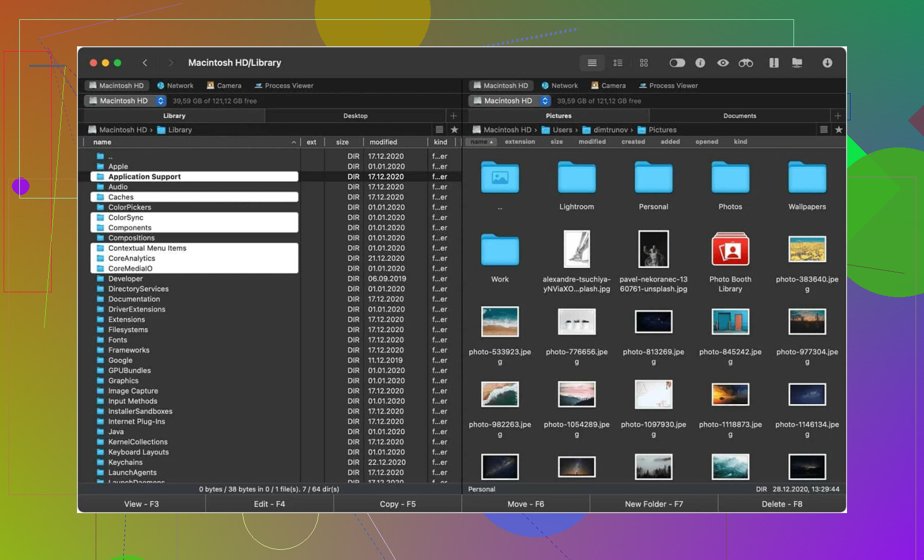The image size is (924, 560).
Task: Sort the left pane by the modified column
Action: 383,143
